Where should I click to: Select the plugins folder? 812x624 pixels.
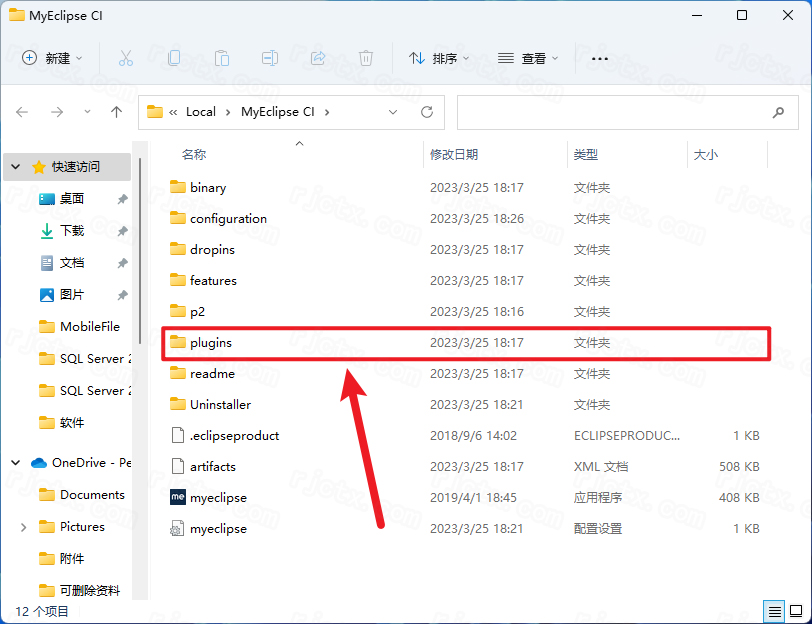tap(211, 342)
